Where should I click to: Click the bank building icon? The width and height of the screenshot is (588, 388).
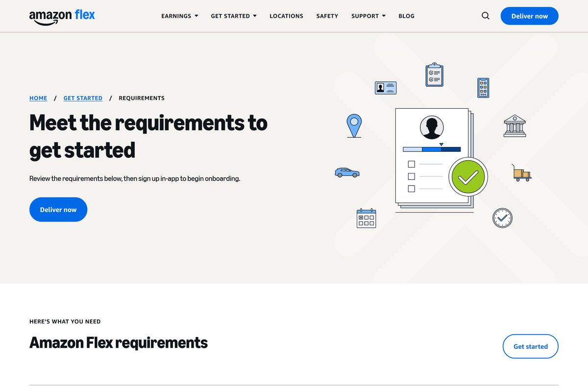click(x=514, y=126)
